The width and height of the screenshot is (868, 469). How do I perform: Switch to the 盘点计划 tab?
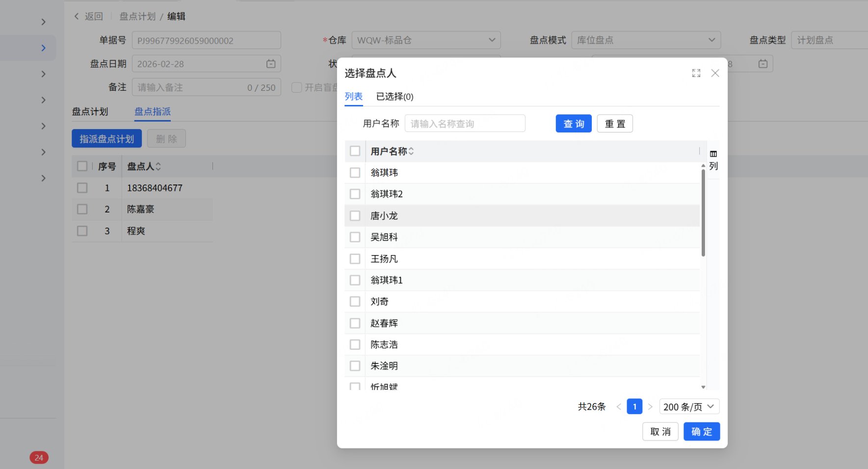(x=90, y=112)
